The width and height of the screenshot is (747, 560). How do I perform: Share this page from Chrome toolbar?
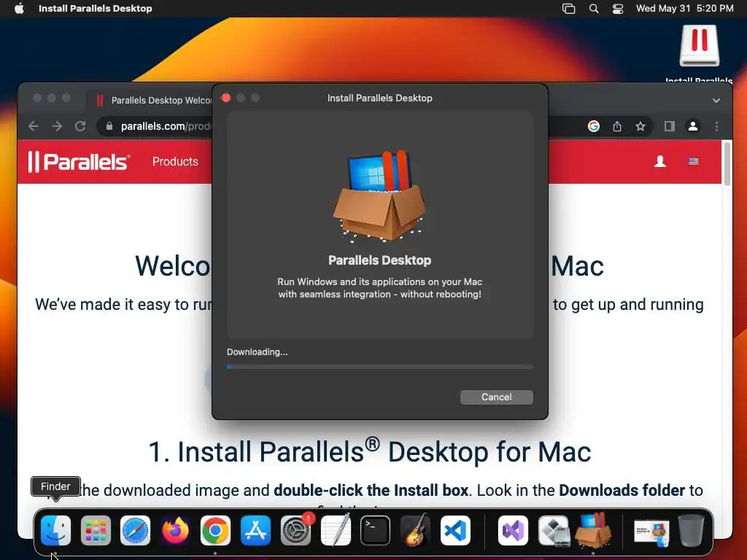(617, 126)
